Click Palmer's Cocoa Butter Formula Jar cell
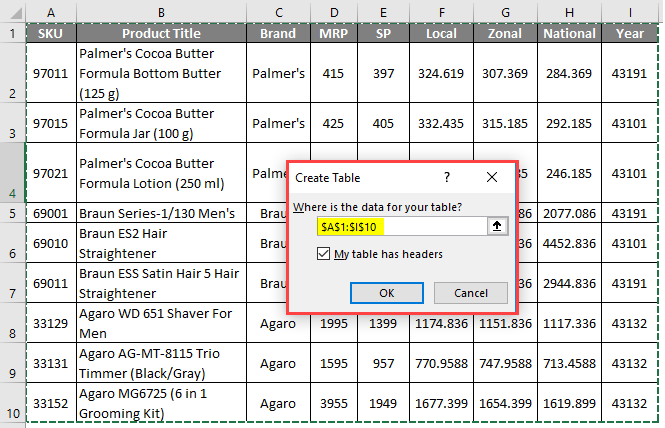This screenshot has height=428, width=665. click(161, 123)
